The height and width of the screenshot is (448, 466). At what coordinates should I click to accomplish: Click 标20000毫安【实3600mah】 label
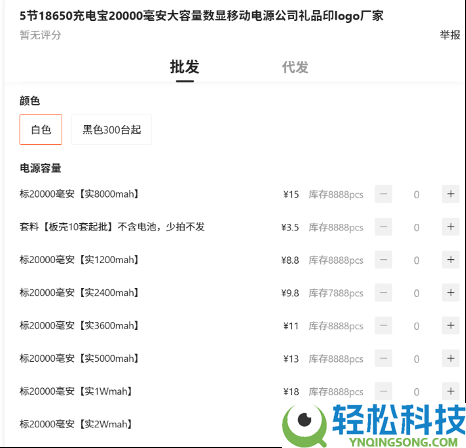pos(79,325)
